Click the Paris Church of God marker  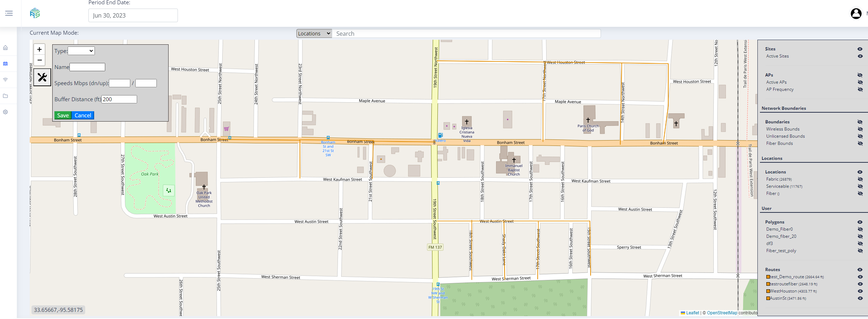point(588,121)
